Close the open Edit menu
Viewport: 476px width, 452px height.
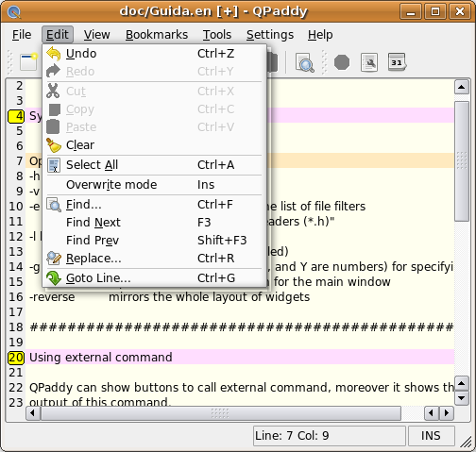[x=58, y=35]
